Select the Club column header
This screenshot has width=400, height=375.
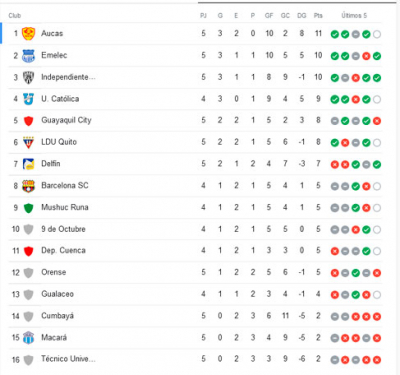(15, 16)
